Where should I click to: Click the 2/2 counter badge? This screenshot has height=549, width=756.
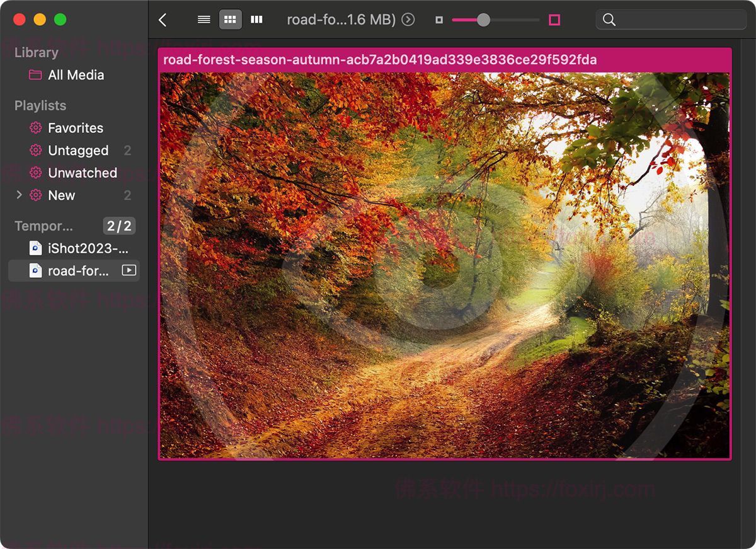coord(119,226)
